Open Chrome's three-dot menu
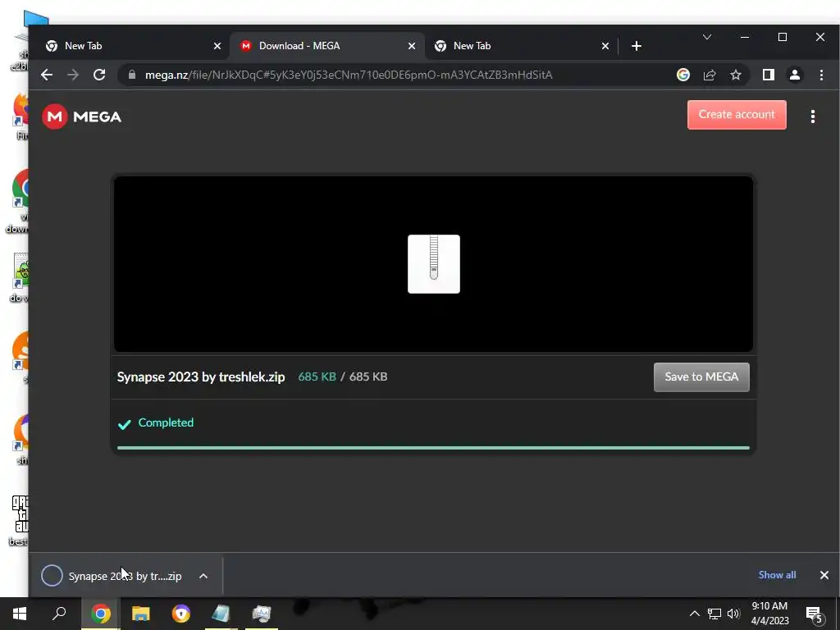 [821, 75]
